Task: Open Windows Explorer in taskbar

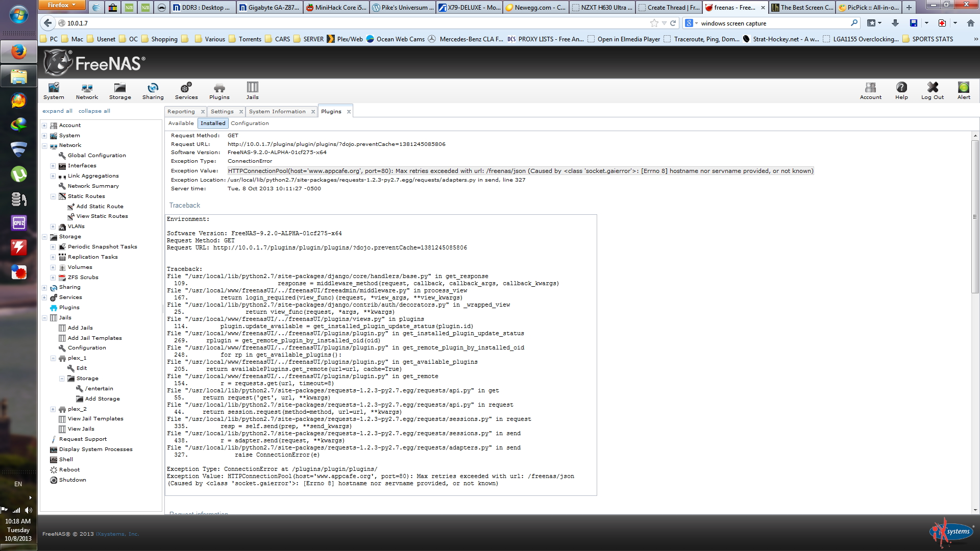Action: tap(18, 77)
